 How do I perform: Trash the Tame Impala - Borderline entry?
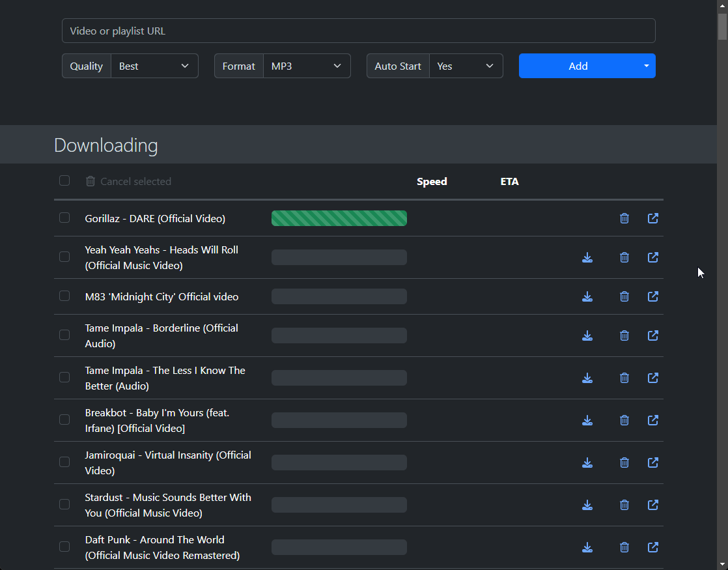[624, 335]
